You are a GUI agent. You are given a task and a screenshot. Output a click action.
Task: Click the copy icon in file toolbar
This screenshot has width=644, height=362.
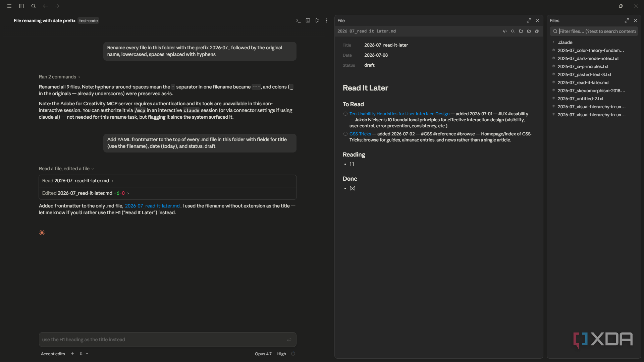[x=537, y=31]
